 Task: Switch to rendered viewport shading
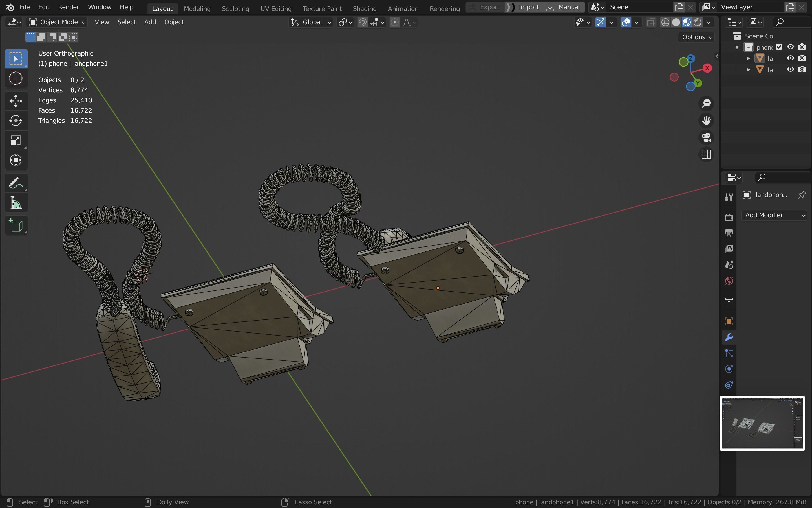point(698,23)
